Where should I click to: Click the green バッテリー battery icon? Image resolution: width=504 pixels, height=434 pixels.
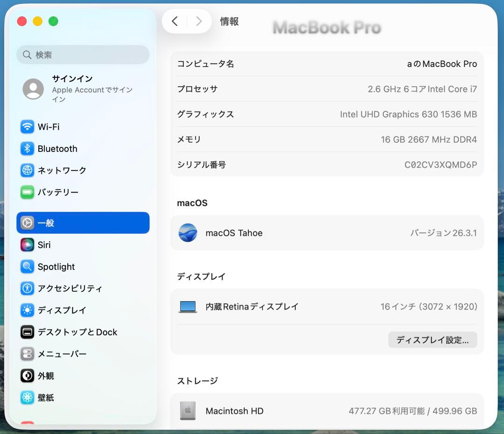[x=28, y=192]
